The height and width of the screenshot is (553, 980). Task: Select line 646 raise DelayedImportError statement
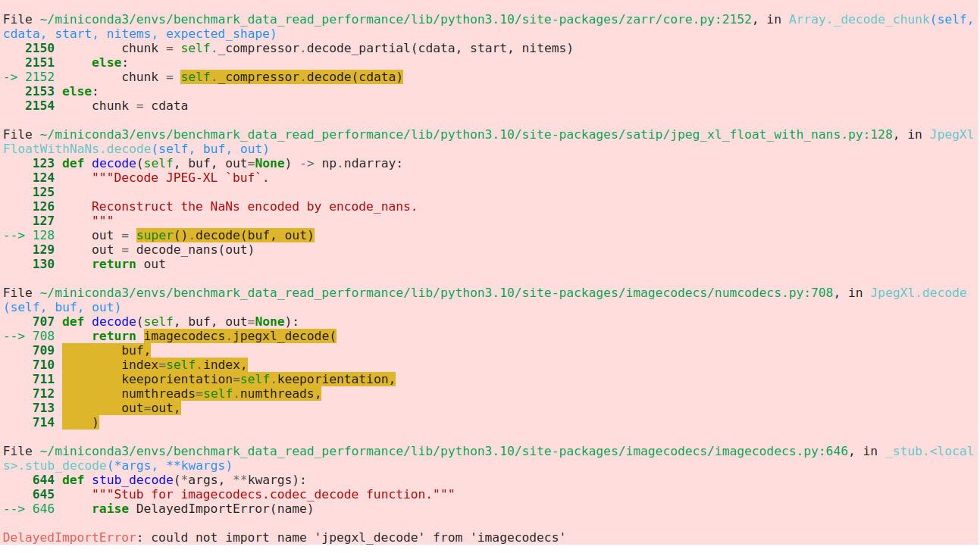(x=201, y=508)
